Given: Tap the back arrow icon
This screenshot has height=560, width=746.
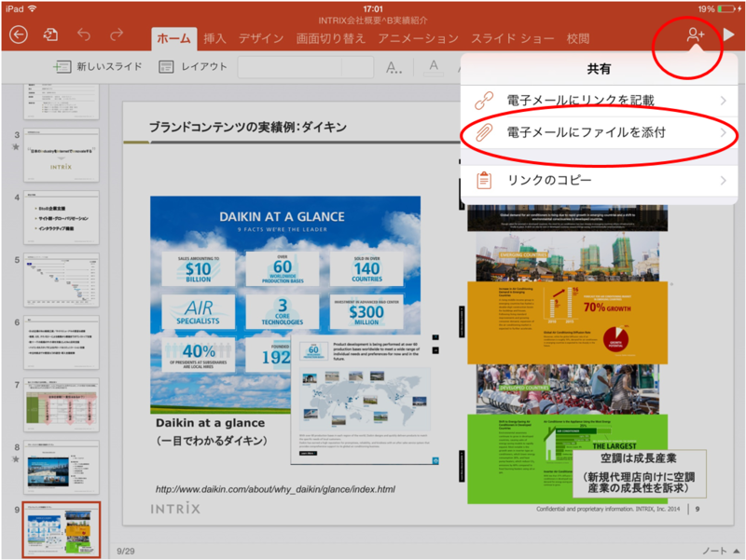Looking at the screenshot, I should pyautogui.click(x=18, y=34).
